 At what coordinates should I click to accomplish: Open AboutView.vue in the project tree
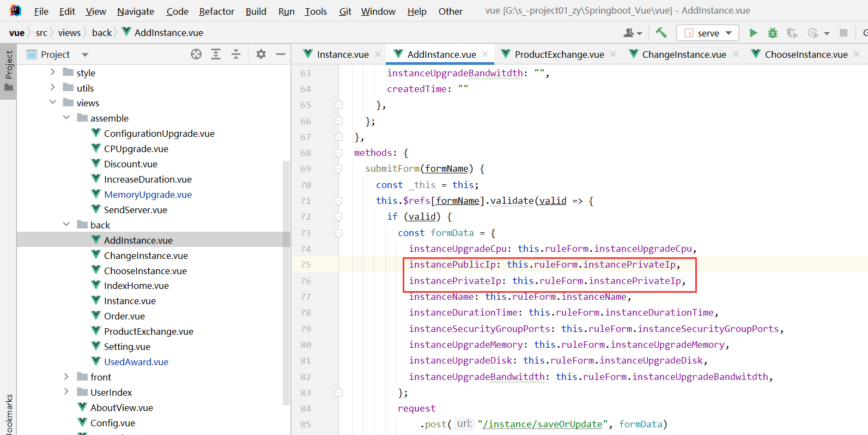tap(121, 408)
